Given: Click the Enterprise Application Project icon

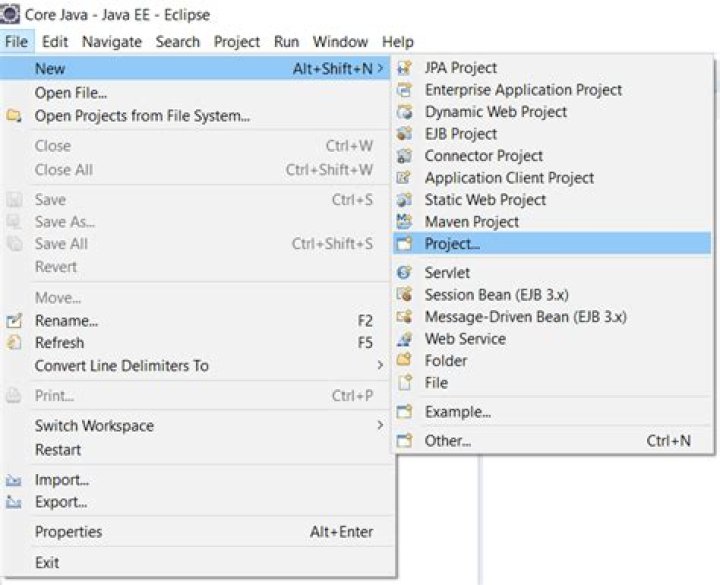Looking at the screenshot, I should coord(405,90).
